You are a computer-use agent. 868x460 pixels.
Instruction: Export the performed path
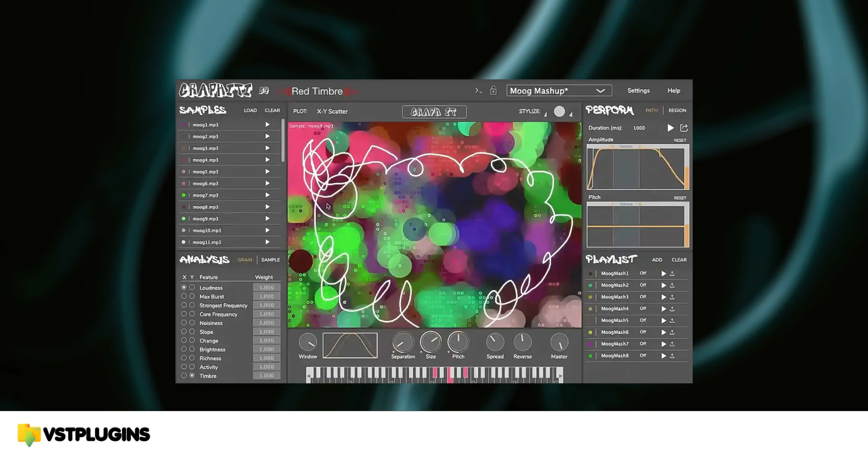click(x=684, y=128)
